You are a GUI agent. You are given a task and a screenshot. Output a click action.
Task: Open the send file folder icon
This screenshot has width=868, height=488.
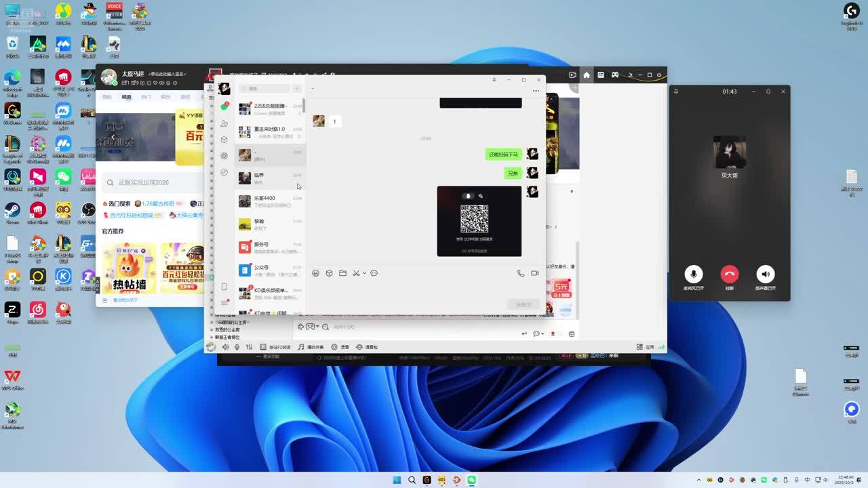342,273
